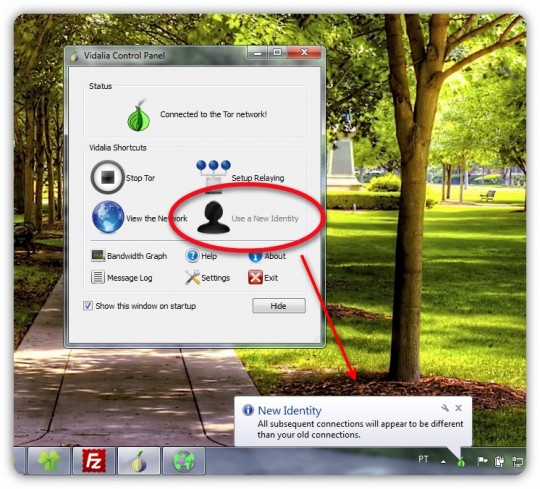The width and height of the screenshot is (540, 489).
Task: Click the Use a New Identity label
Action: click(265, 219)
